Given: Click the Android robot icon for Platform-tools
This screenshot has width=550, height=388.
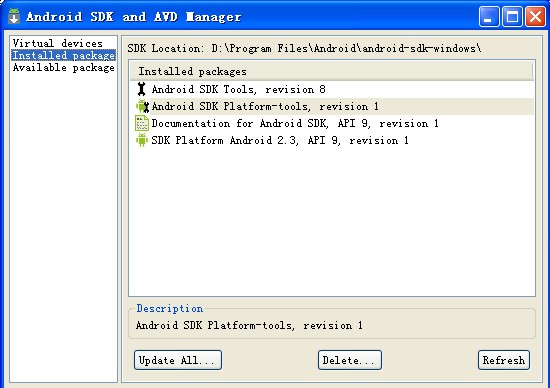Looking at the screenshot, I should [x=142, y=106].
